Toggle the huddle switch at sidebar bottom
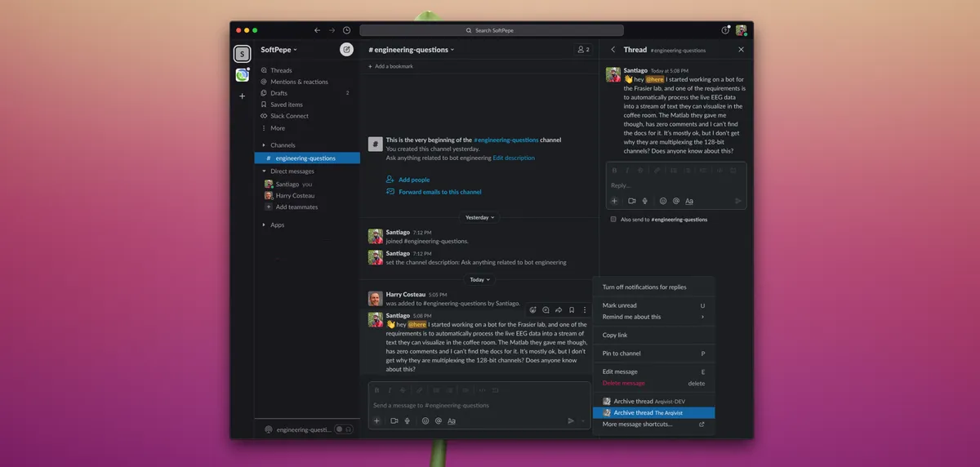The width and height of the screenshot is (980, 467). (x=343, y=429)
